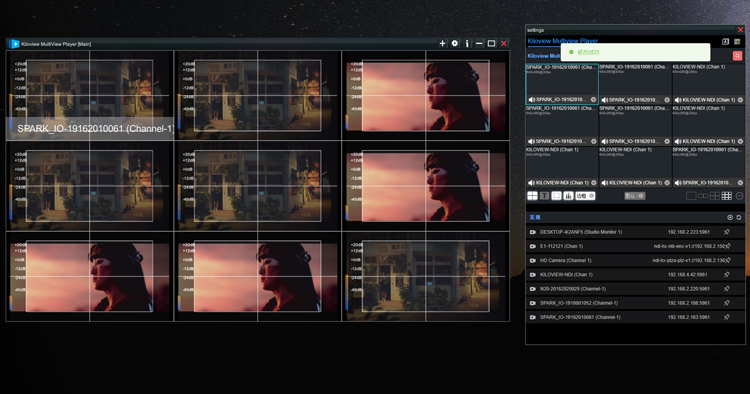The height and width of the screenshot is (394, 750).
Task: Click the plus icon in Kiloview MultiView Player title bar
Action: click(x=442, y=44)
